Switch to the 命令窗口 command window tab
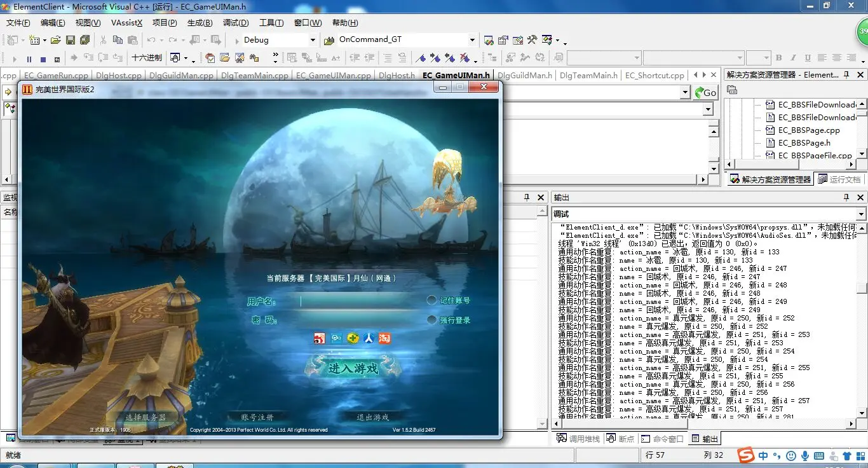The height and width of the screenshot is (468, 868). 662,439
